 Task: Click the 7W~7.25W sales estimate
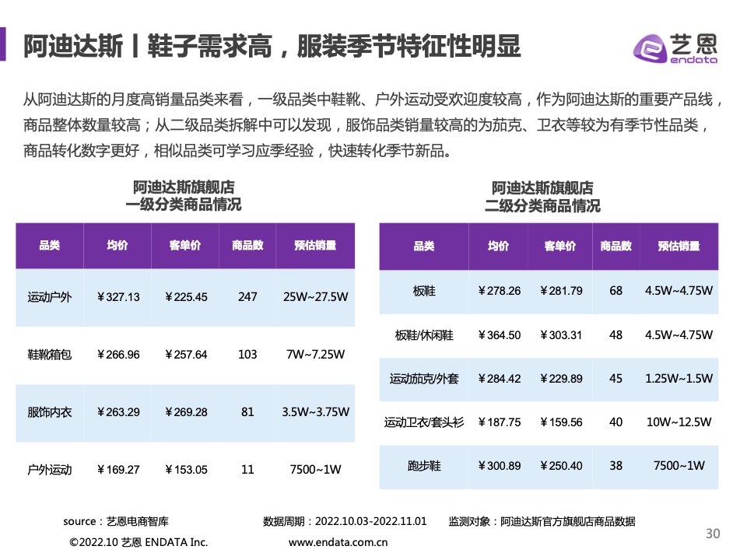(x=315, y=355)
